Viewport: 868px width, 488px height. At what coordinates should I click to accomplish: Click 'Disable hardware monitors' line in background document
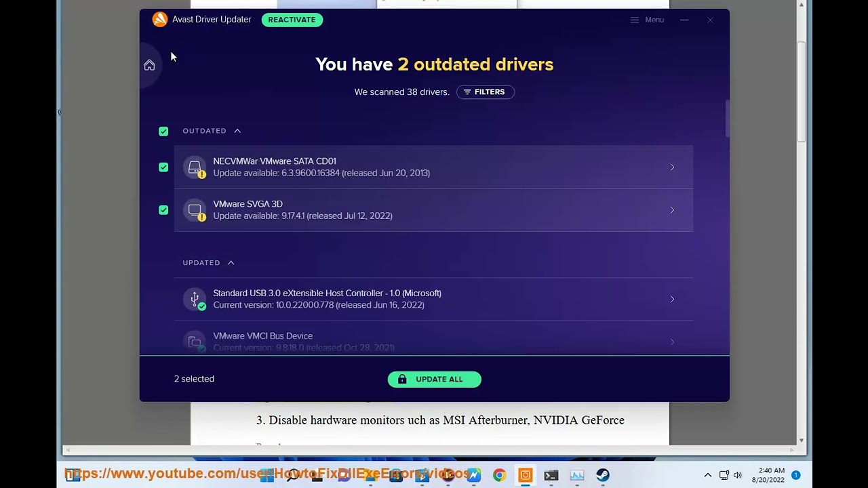[440, 420]
